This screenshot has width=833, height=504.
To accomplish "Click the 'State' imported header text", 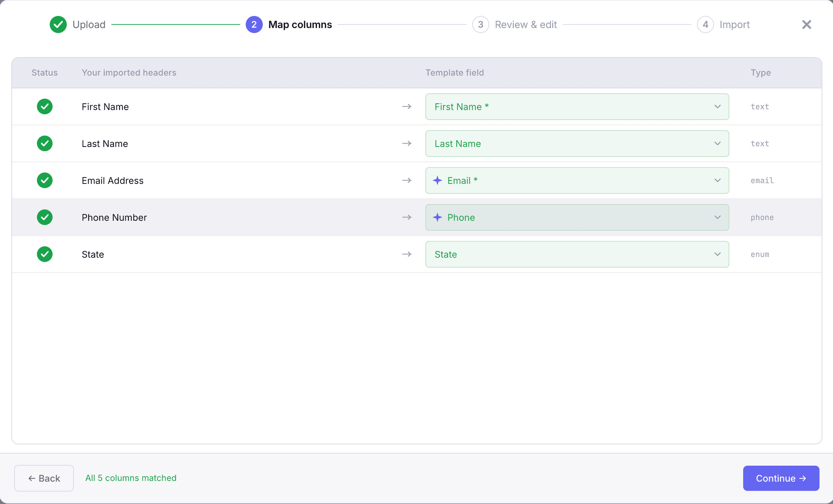I will (x=93, y=254).
